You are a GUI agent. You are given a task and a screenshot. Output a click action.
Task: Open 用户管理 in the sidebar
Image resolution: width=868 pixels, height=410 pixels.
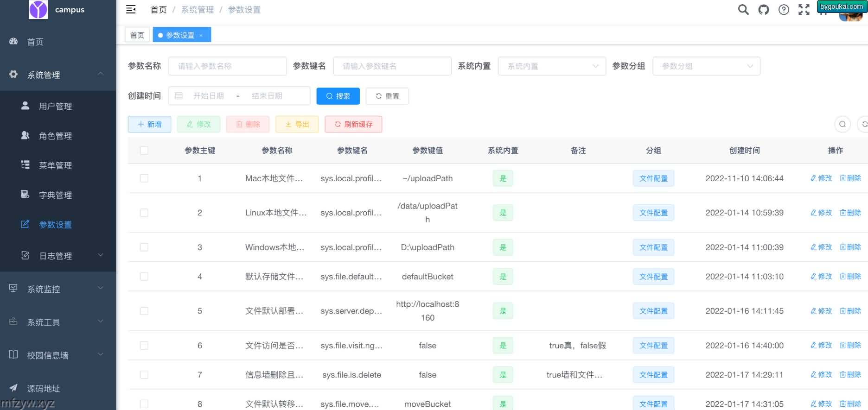coord(55,106)
